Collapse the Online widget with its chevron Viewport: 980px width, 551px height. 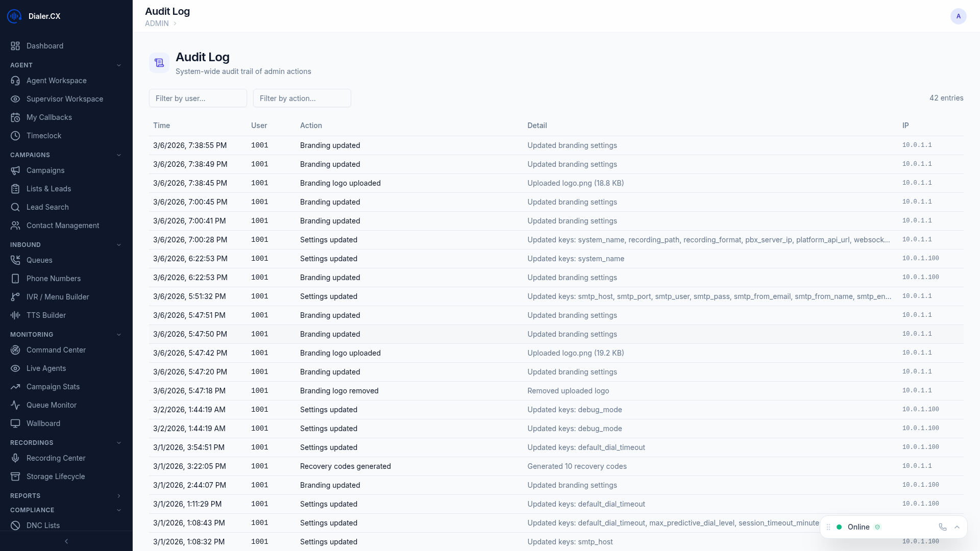[957, 527]
